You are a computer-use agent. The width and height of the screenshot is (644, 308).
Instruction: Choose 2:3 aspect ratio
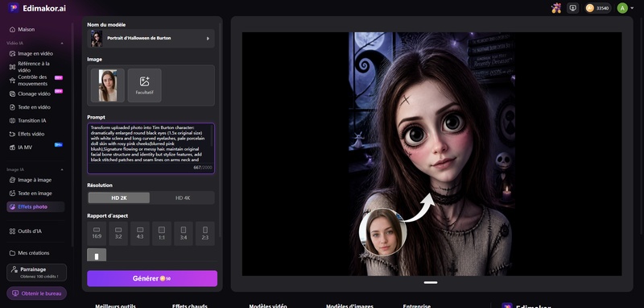pos(205,233)
